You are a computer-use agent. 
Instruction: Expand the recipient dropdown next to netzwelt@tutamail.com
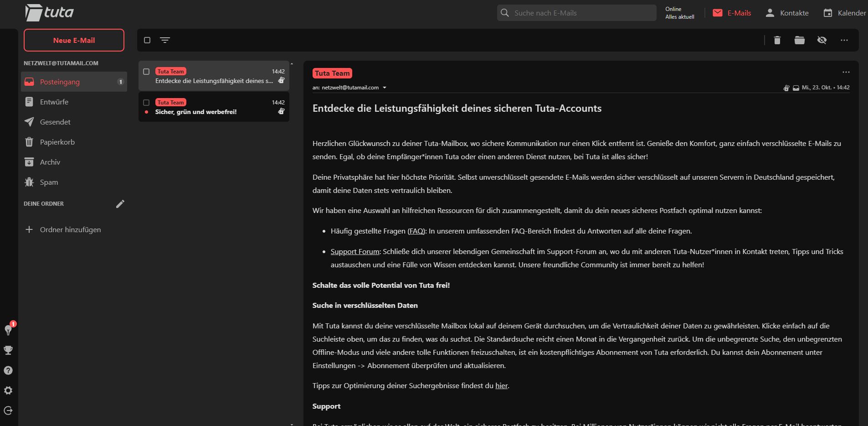[x=385, y=87]
